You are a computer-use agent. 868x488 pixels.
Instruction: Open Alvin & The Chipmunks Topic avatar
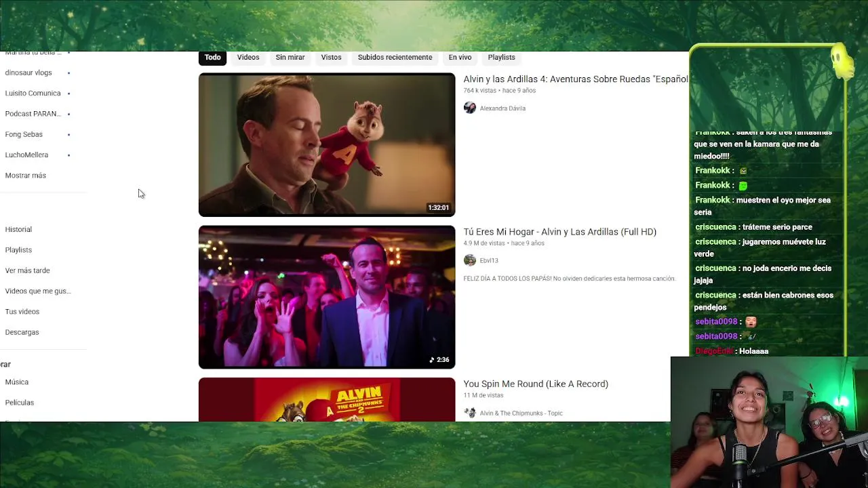coord(470,413)
